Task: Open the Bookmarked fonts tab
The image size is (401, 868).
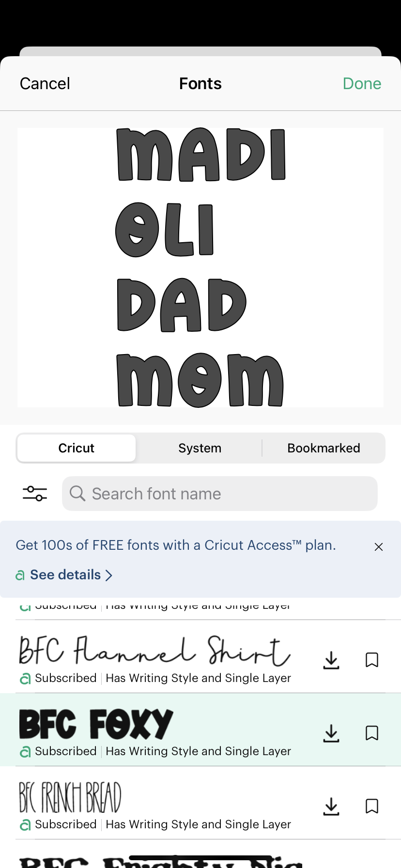Action: pos(324,448)
